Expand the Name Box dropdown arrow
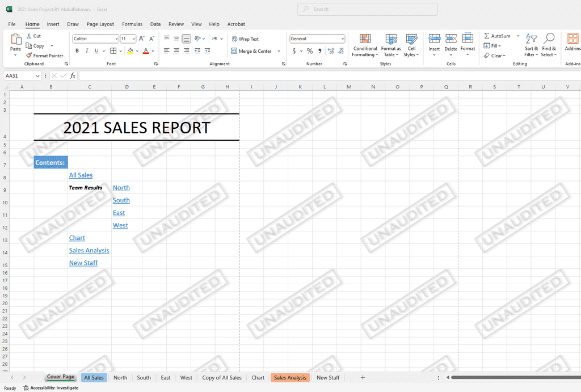Screen dimensions: 581x392 [x=37, y=75]
